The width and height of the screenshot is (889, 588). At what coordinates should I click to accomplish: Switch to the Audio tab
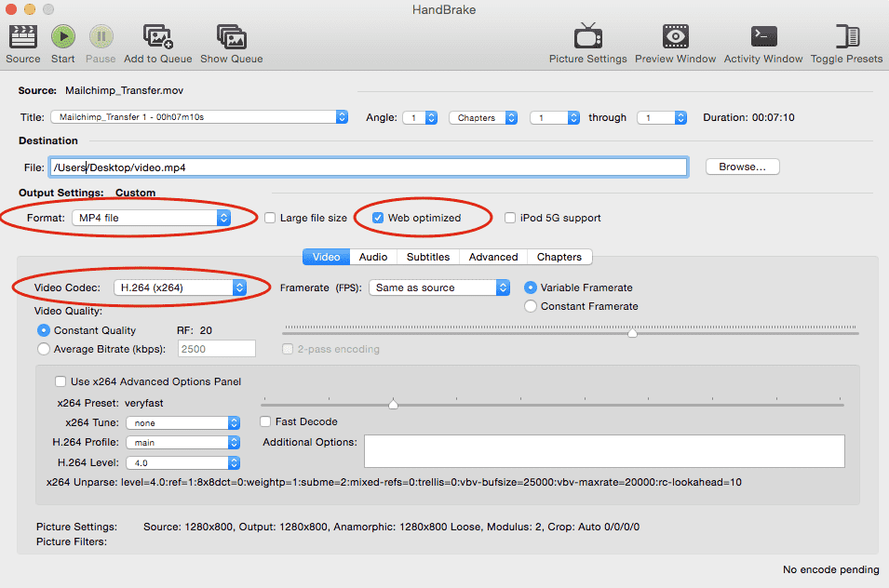point(373,257)
